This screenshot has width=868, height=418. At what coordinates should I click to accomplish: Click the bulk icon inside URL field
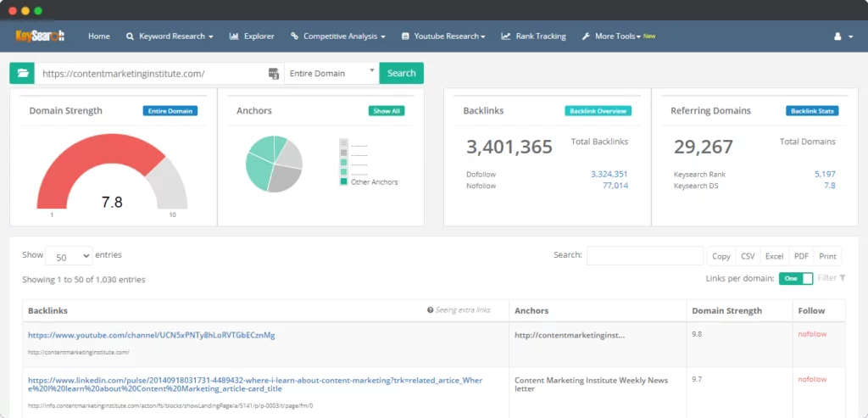coord(274,74)
